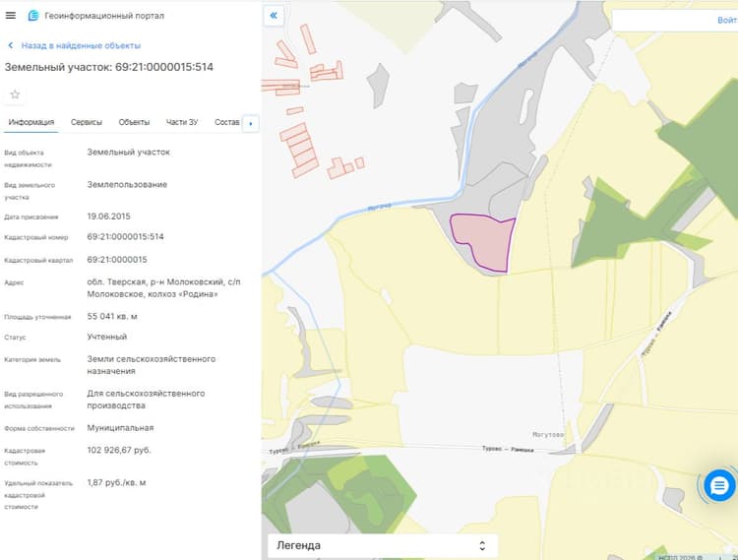Select the Для сельскохозяйственного производства value
The width and height of the screenshot is (738, 560).
point(146,400)
